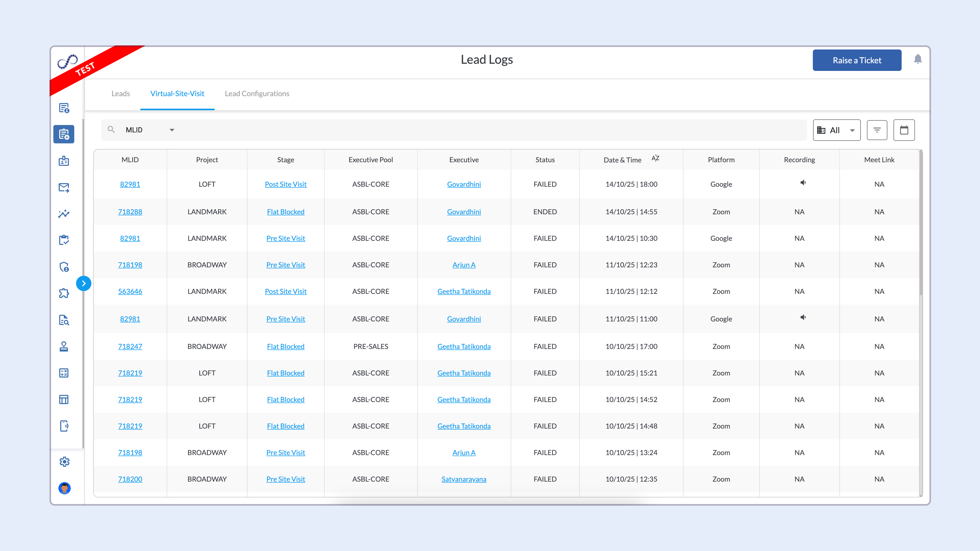
Task: Open the MLID search type dropdown
Action: [x=172, y=130]
